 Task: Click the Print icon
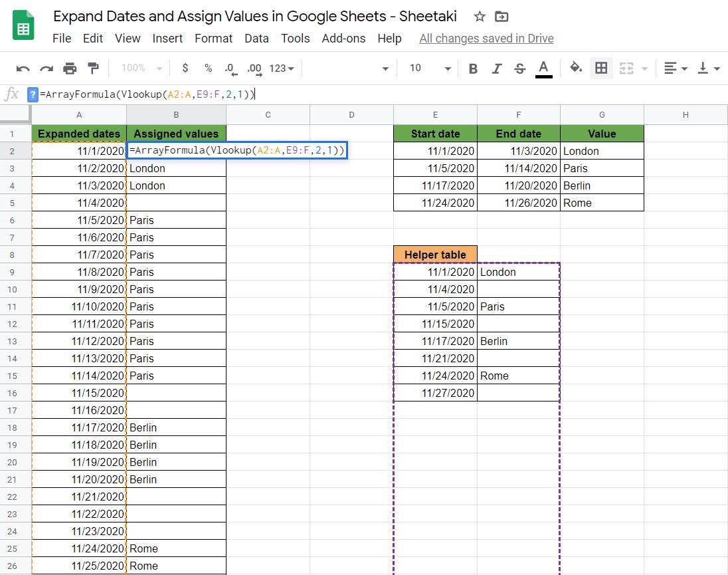[x=69, y=68]
